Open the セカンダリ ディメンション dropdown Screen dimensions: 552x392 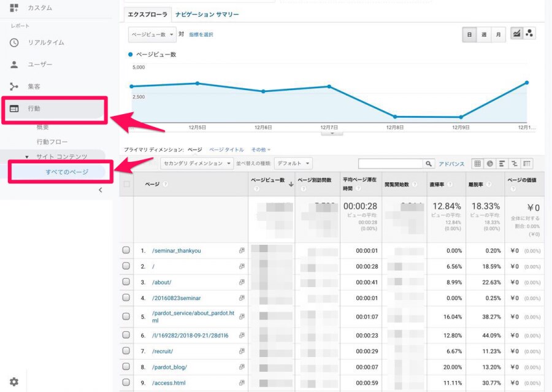tap(197, 164)
